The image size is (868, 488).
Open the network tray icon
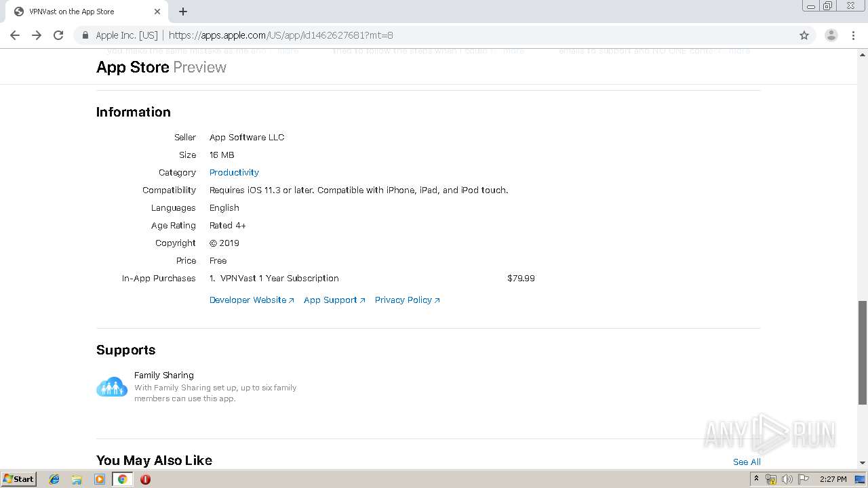click(x=771, y=479)
